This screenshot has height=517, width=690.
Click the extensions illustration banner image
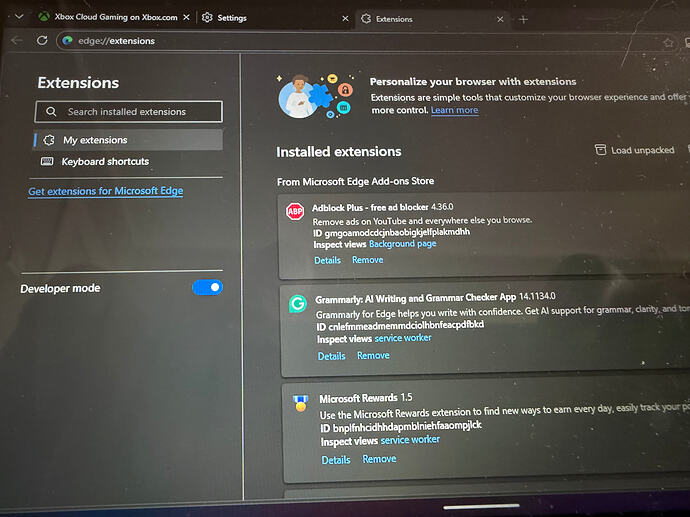tap(315, 96)
